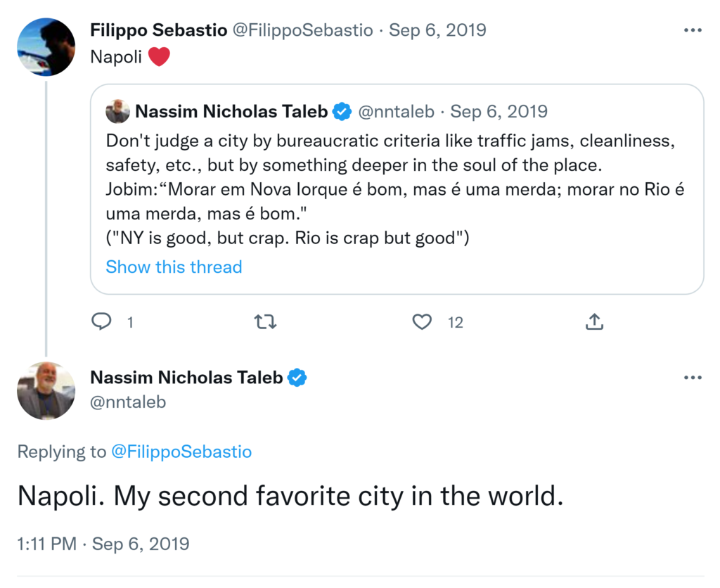This screenshot has width=720, height=588.
Task: Click the @FilippoSebastio mention in Replying to
Action: coord(181,452)
